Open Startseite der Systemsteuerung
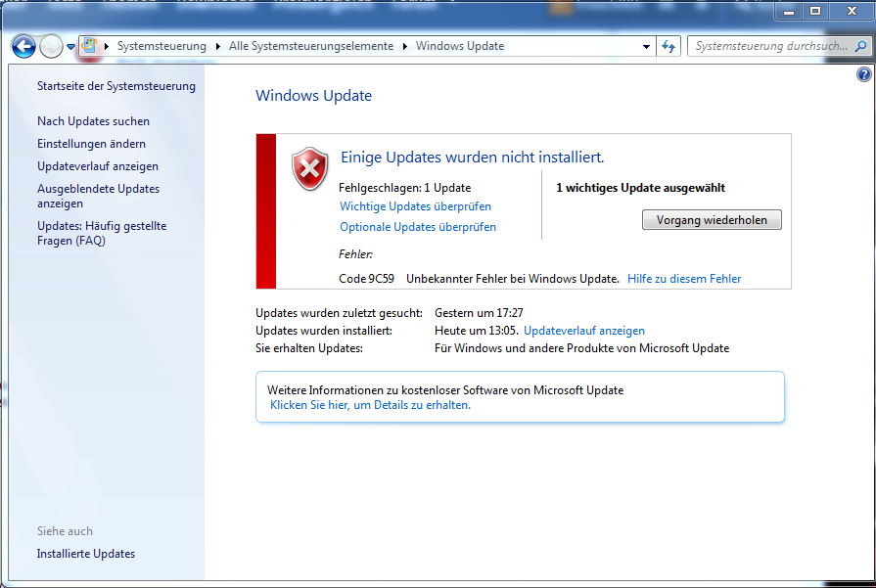 (x=116, y=86)
